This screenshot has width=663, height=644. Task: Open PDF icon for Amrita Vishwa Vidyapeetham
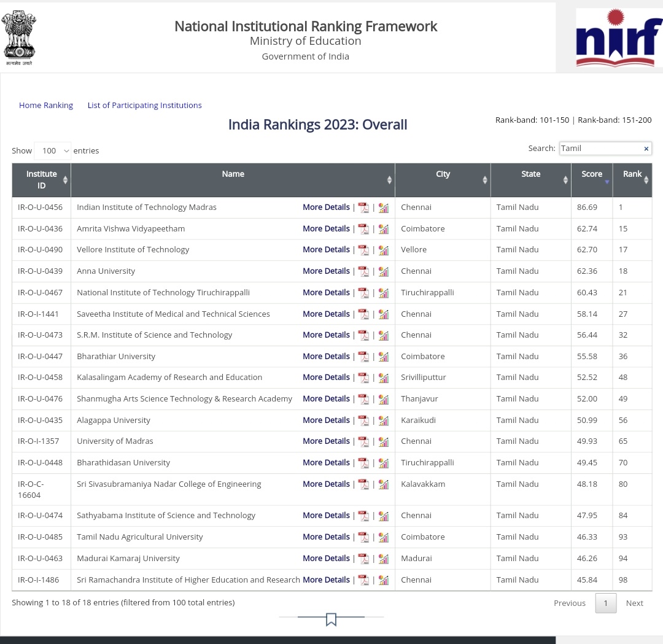(x=363, y=229)
